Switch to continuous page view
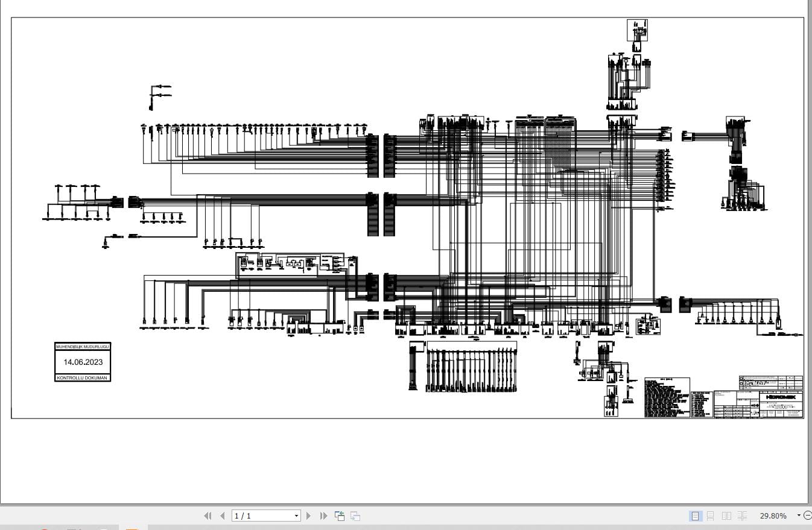Screen dimensions: 812x530 click(711, 516)
